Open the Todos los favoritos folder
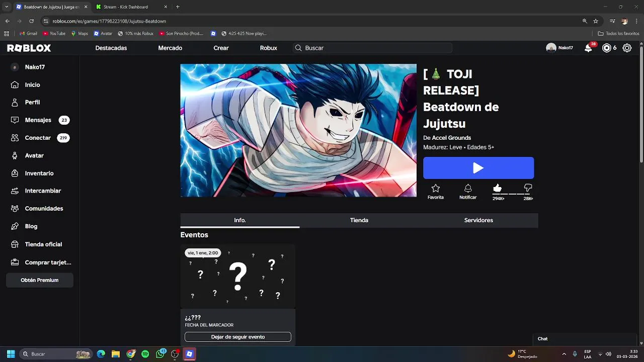 619,34
